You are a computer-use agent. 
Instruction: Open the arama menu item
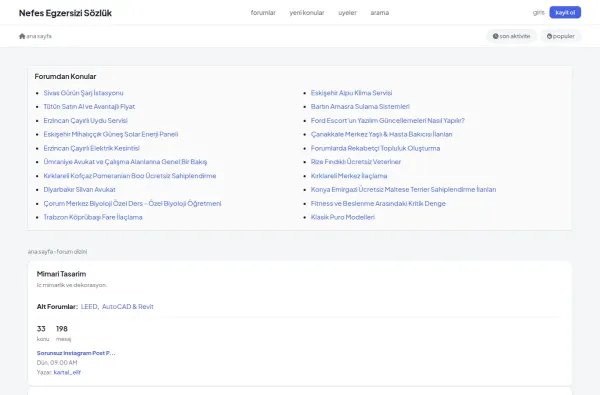coord(379,13)
